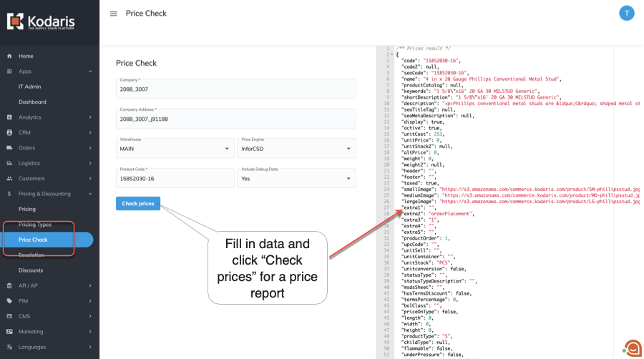Collapse Pricing & Discounting chevron
The height and width of the screenshot is (359, 644).
90,194
